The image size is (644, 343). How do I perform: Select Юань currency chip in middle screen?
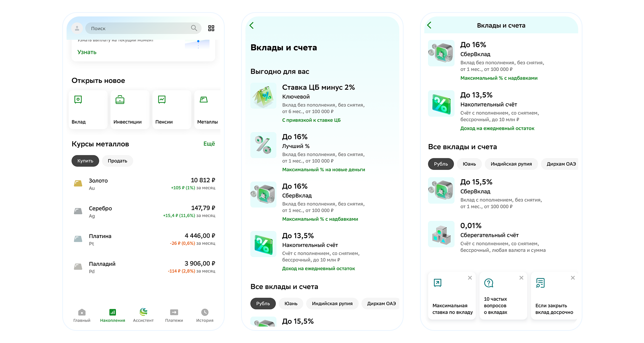(x=291, y=303)
